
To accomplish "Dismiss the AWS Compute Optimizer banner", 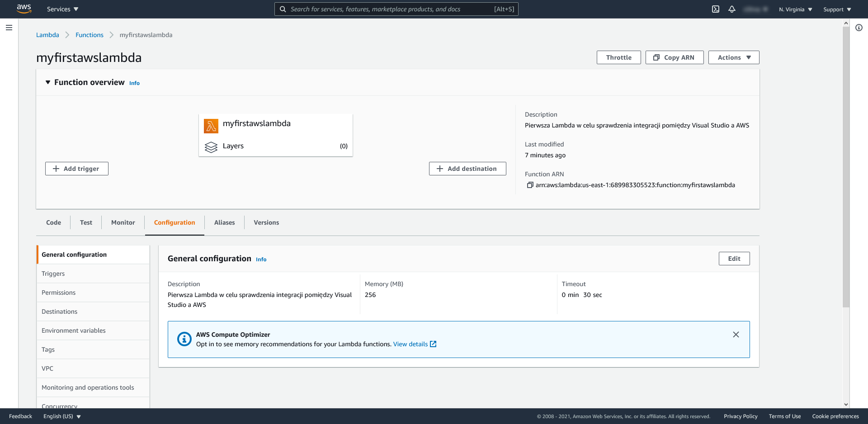I will click(736, 334).
